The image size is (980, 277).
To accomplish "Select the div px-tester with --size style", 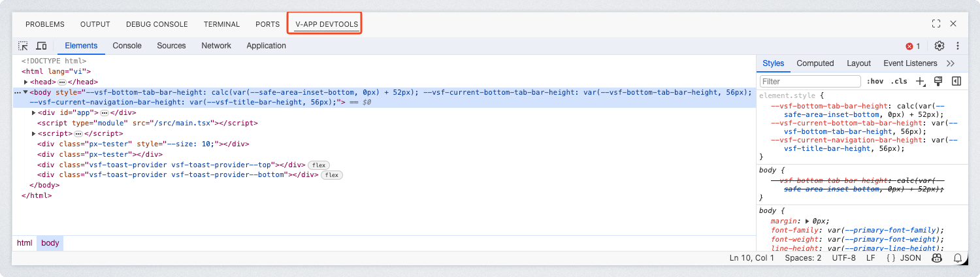I will [x=143, y=144].
